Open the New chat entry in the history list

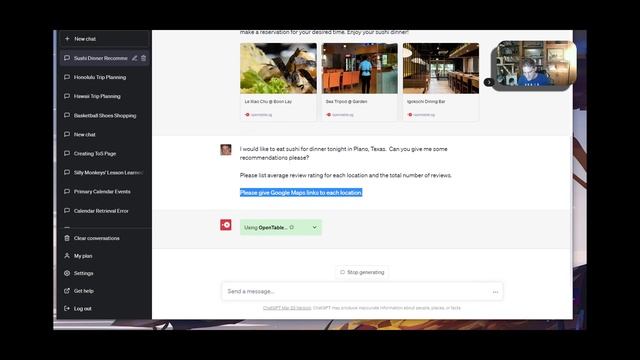104,134
